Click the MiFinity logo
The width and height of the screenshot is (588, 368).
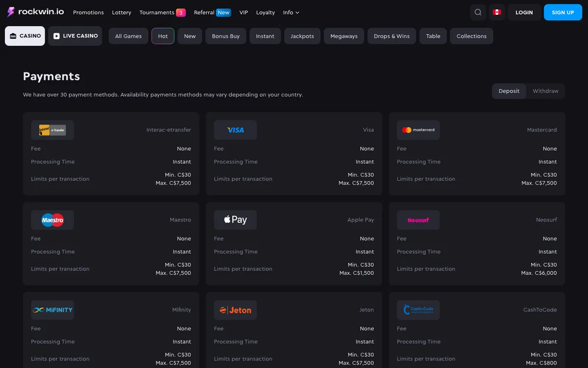(x=52, y=310)
